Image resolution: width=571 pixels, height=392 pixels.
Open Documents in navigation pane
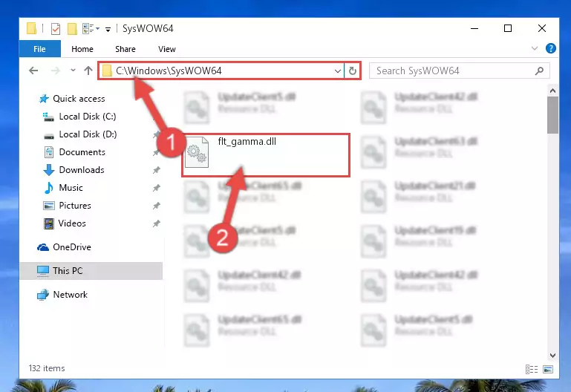tap(82, 152)
